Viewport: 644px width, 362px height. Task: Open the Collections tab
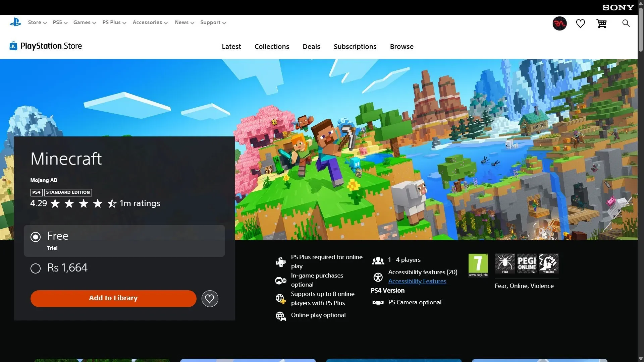272,47
